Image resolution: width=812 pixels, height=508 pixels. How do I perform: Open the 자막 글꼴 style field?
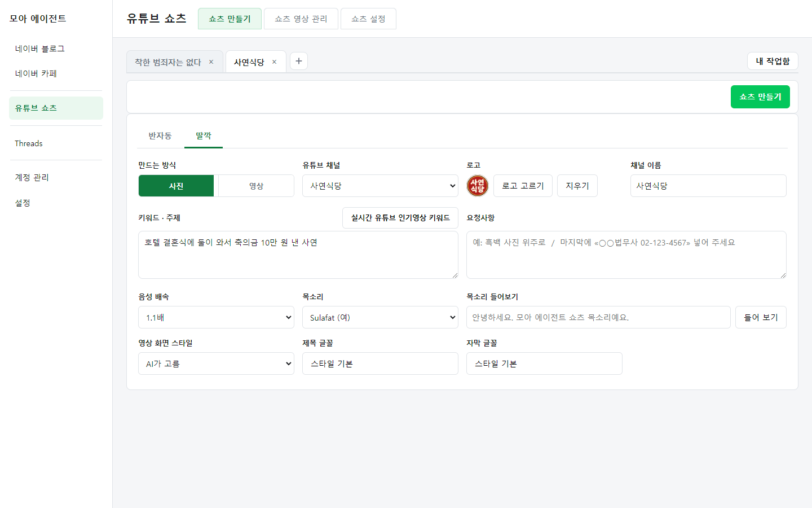pos(544,364)
